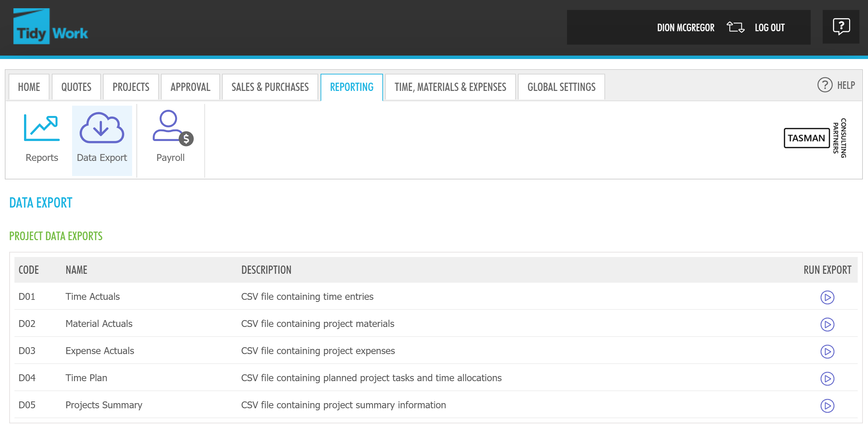Image resolution: width=868 pixels, height=446 pixels.
Task: Run the D02 Material Actuals export
Action: (x=827, y=325)
